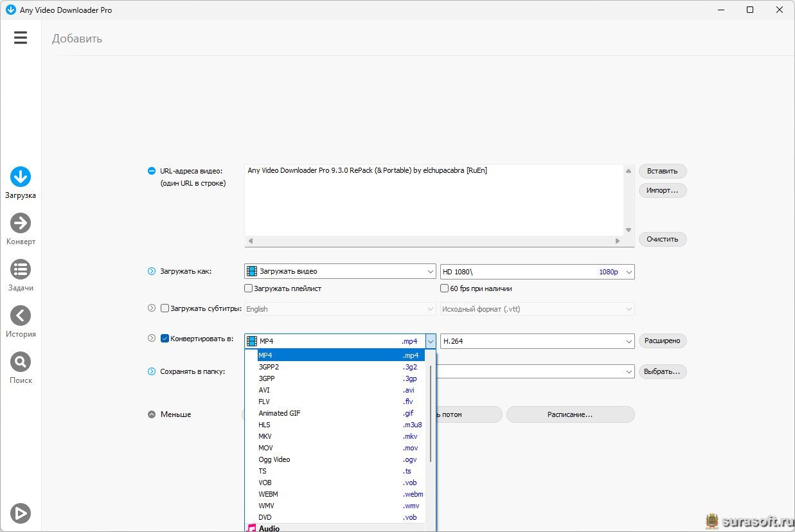Click inside the URL text area
This screenshot has height=532, width=795.
pyautogui.click(x=434, y=199)
